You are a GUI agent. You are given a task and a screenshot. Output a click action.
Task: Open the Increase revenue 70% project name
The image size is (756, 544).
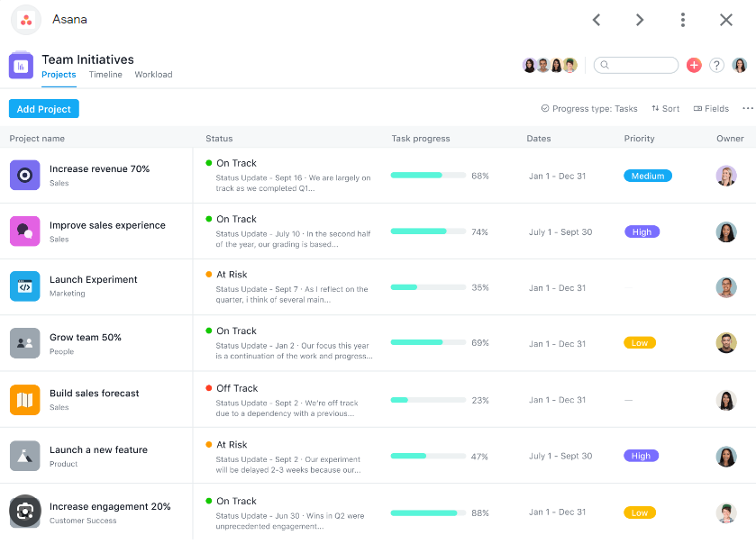(99, 169)
